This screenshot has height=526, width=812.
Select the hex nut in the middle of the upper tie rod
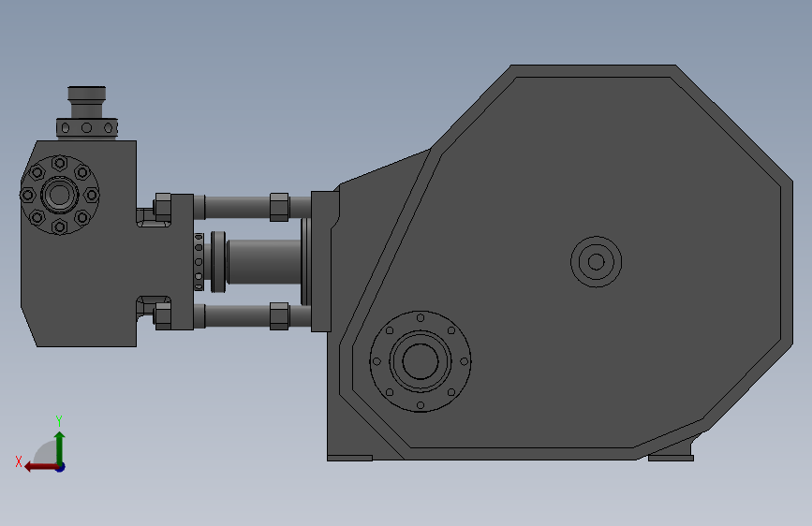pyautogui.click(x=279, y=207)
